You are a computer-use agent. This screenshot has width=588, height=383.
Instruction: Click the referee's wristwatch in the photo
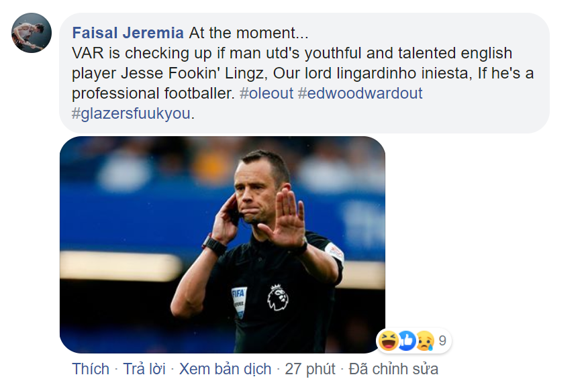215,245
